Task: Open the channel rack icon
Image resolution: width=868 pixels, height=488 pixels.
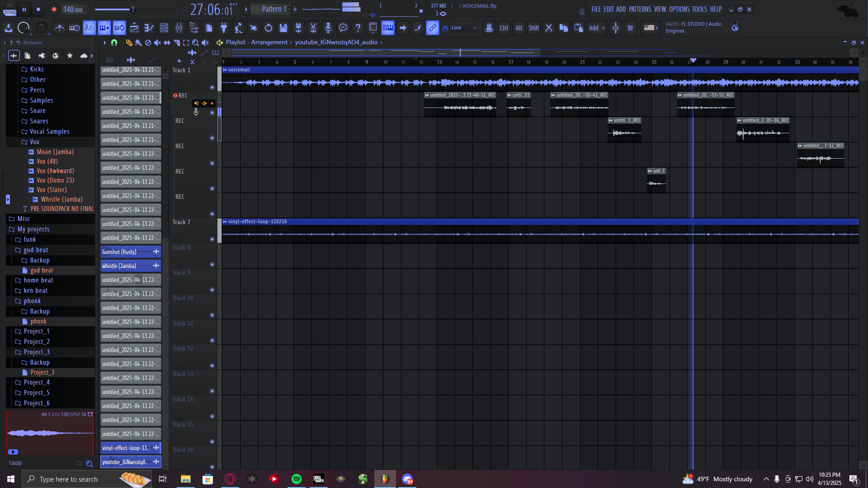Action: [164, 28]
